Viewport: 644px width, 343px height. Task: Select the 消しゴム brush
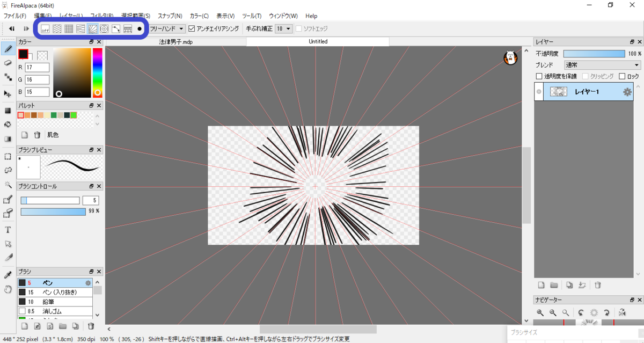pos(55,311)
